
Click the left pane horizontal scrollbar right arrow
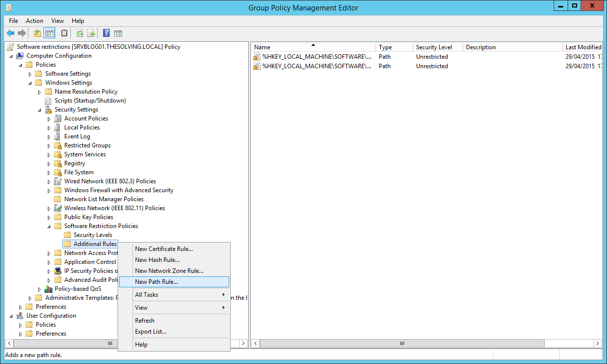click(243, 343)
